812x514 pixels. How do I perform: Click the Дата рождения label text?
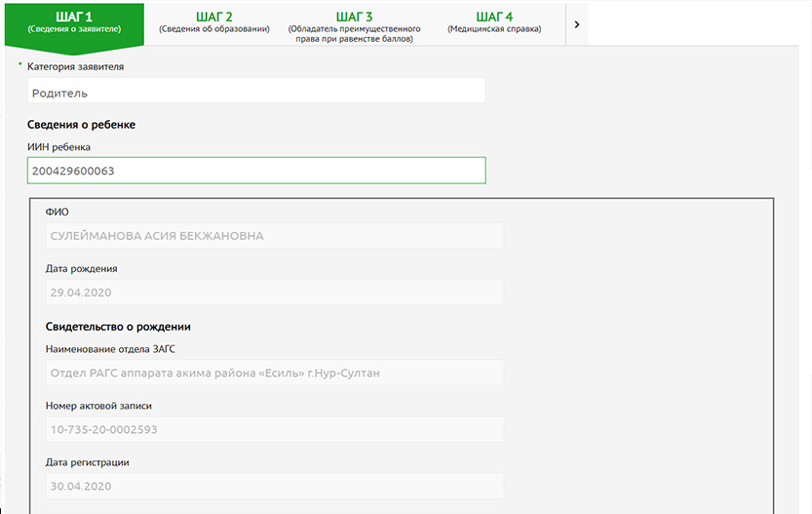(x=81, y=268)
